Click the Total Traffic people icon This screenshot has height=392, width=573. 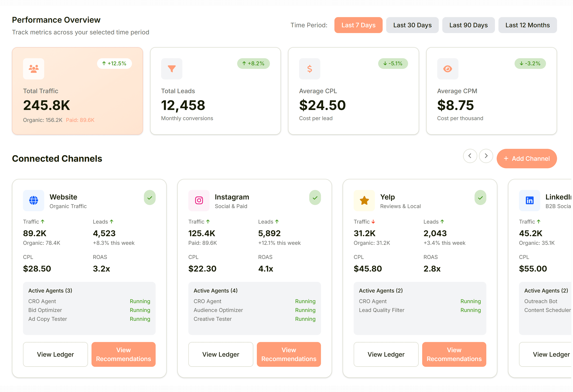34,69
